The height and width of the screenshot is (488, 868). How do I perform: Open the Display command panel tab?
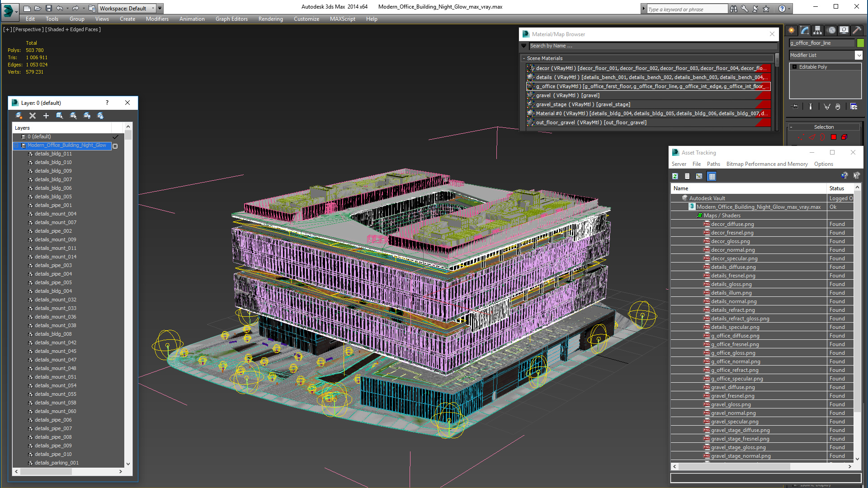click(844, 30)
